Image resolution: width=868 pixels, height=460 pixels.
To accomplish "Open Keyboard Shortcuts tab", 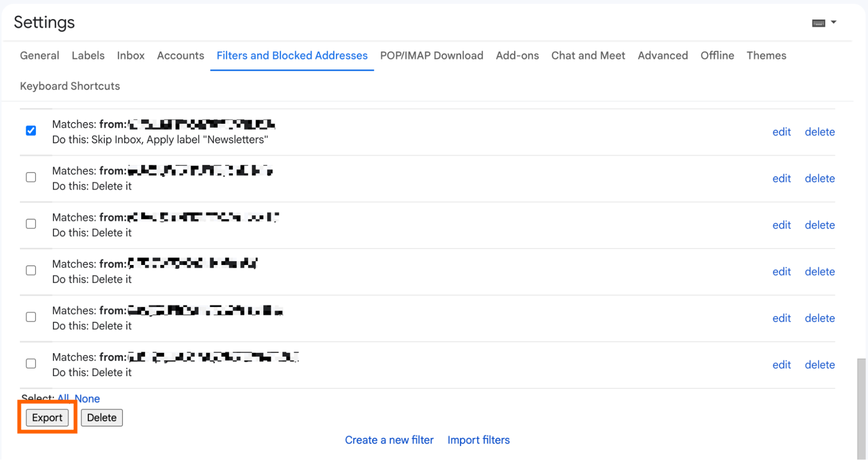I will point(70,86).
